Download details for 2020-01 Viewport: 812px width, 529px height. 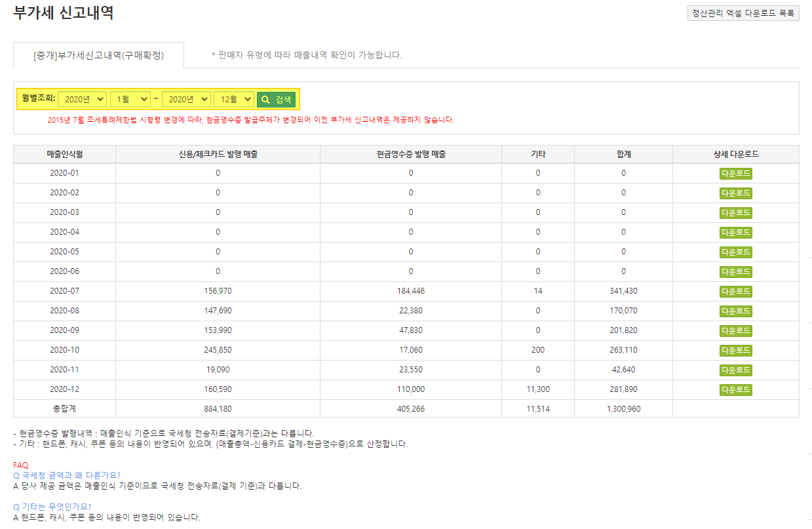coord(735,173)
